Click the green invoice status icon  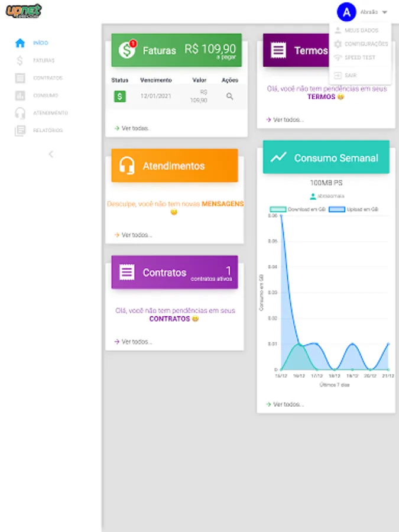(x=120, y=97)
